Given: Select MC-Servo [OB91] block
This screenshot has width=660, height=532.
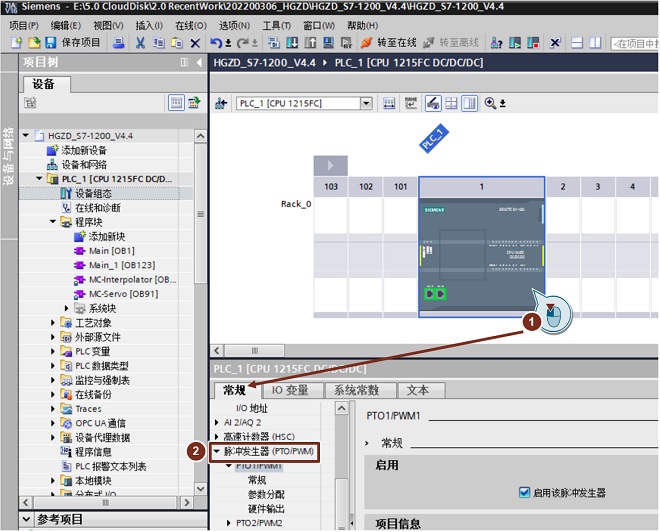Looking at the screenshot, I should tap(123, 294).
